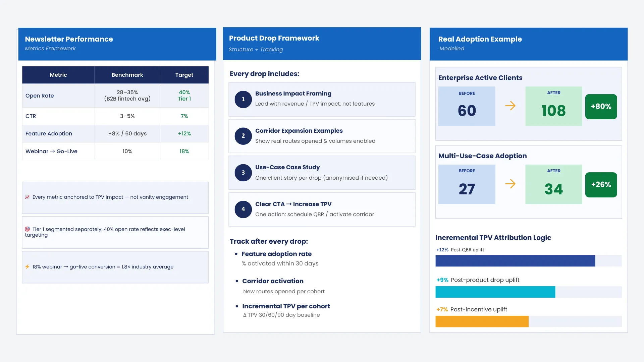Click the BEFORE box showing 27
644x362 pixels.
[x=467, y=184]
